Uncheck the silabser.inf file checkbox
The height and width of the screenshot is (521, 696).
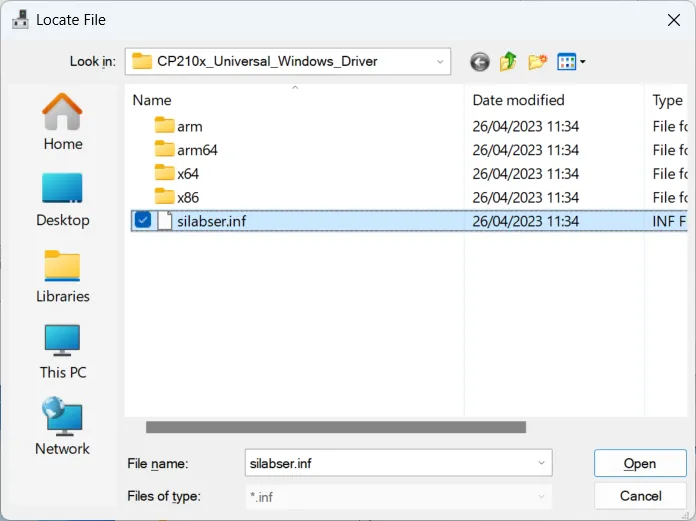click(143, 221)
